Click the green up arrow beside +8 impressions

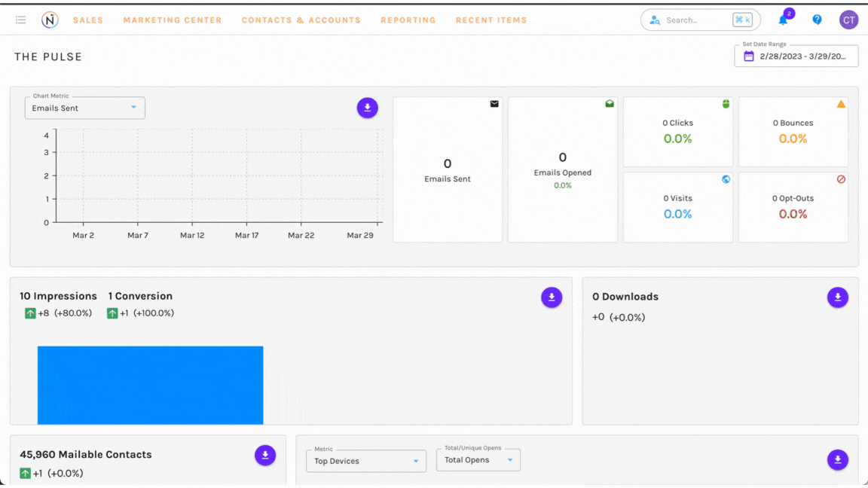click(x=30, y=313)
